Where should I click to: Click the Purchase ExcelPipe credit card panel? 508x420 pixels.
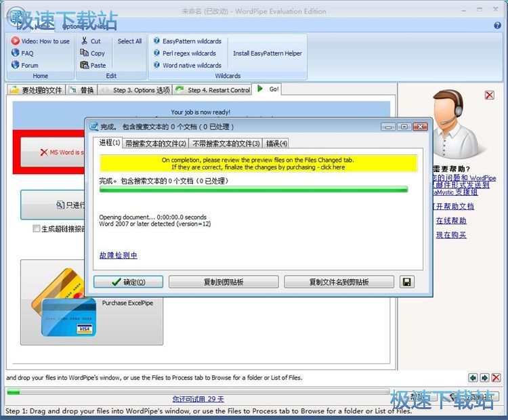tap(91, 303)
